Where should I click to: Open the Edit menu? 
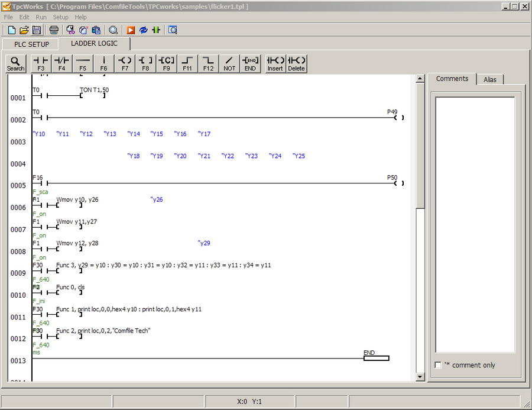pos(24,17)
